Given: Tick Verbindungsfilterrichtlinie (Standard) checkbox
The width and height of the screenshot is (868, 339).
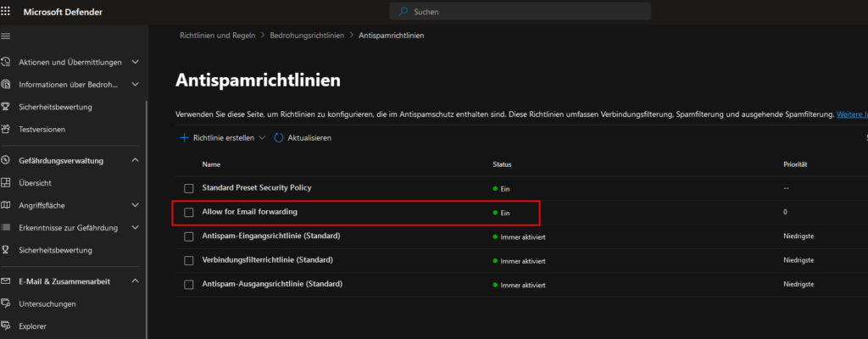Looking at the screenshot, I should coord(189,260).
